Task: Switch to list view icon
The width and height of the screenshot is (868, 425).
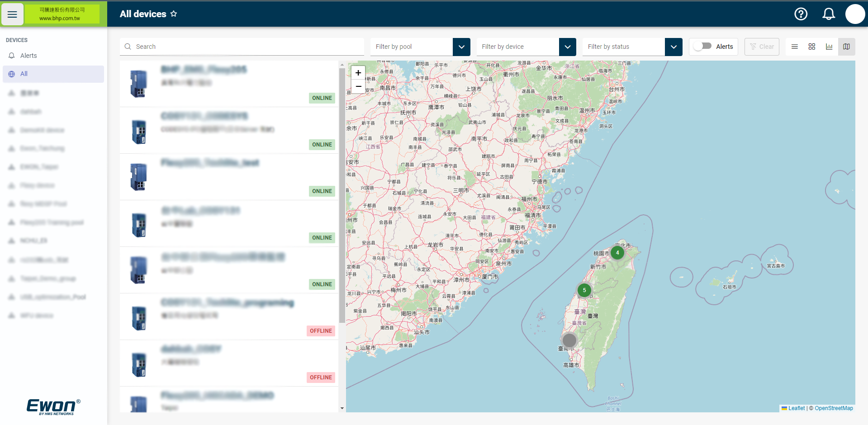Action: [x=794, y=47]
